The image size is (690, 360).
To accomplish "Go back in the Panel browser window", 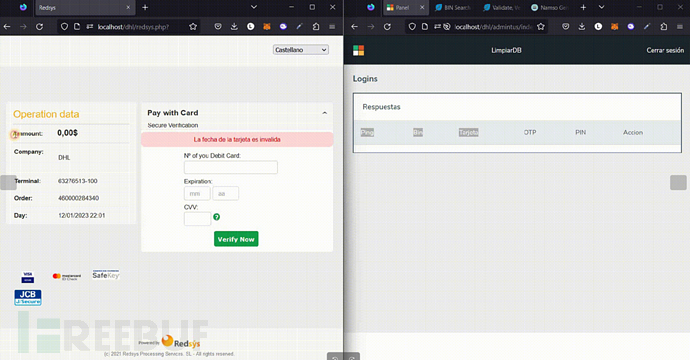I will click(355, 27).
